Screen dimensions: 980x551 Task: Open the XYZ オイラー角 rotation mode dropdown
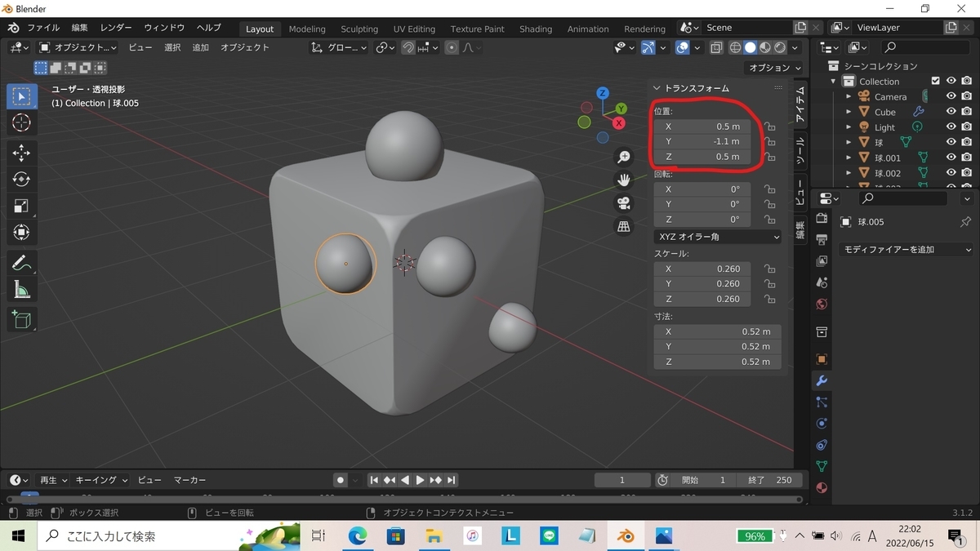pos(717,237)
